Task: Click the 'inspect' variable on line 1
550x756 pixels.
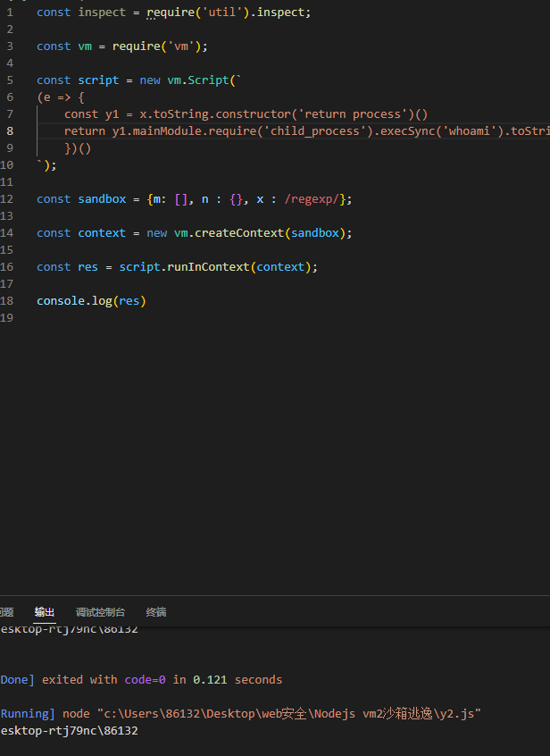Action: (102, 12)
